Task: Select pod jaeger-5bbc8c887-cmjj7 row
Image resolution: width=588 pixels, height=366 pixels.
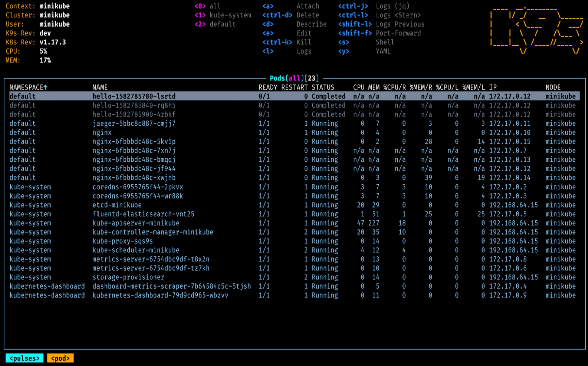Action: tap(295, 123)
